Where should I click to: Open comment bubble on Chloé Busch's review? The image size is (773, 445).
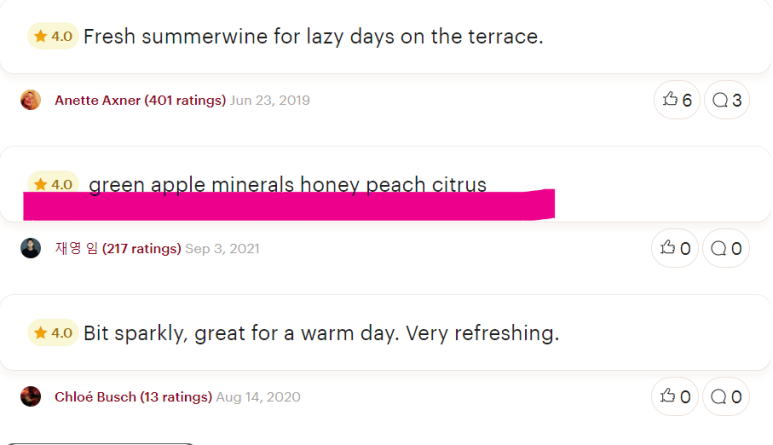(726, 397)
